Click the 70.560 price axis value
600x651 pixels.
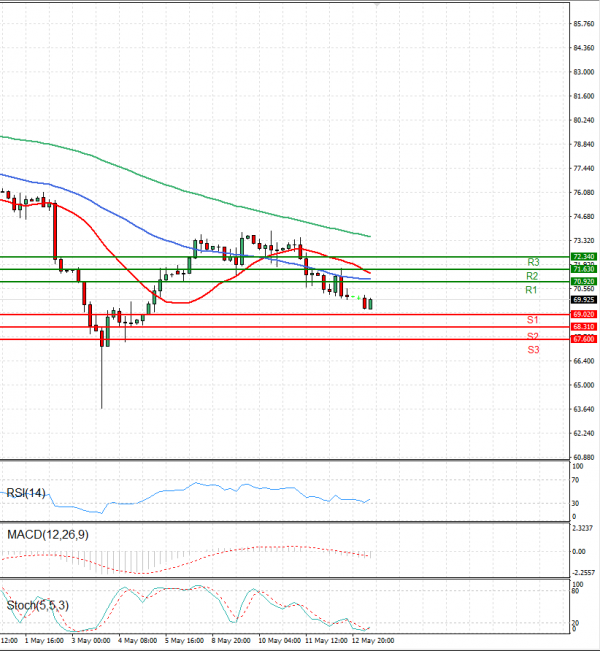point(584,289)
